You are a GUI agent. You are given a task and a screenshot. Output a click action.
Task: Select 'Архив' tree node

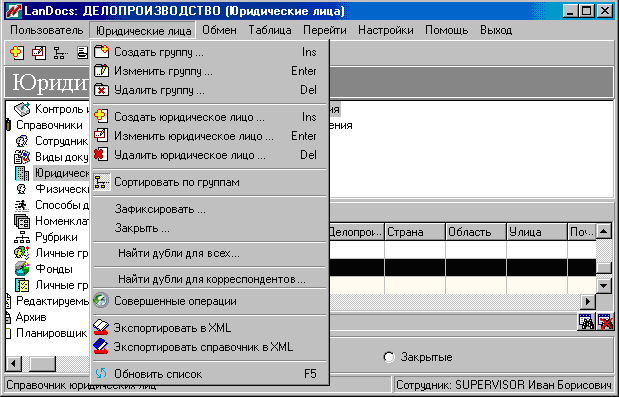31,317
